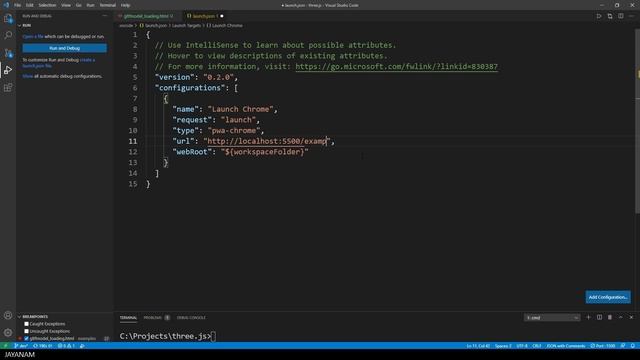Open the Source Control view

point(8,53)
